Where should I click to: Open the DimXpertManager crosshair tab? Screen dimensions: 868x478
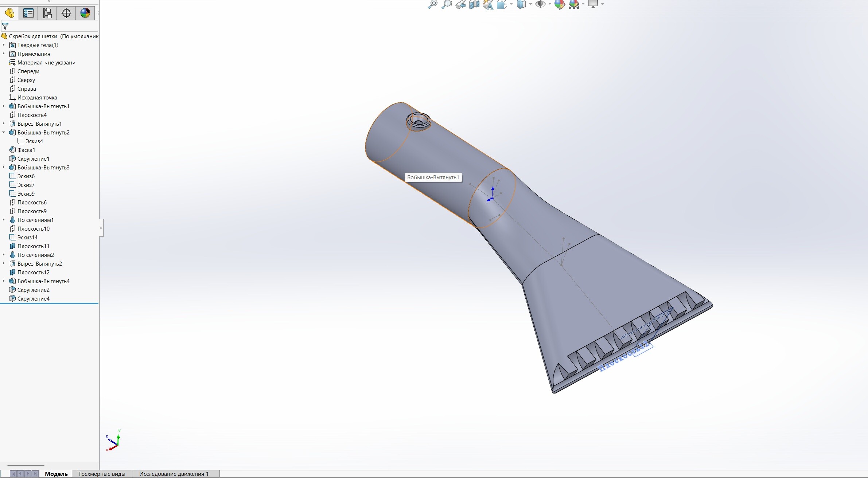[66, 13]
